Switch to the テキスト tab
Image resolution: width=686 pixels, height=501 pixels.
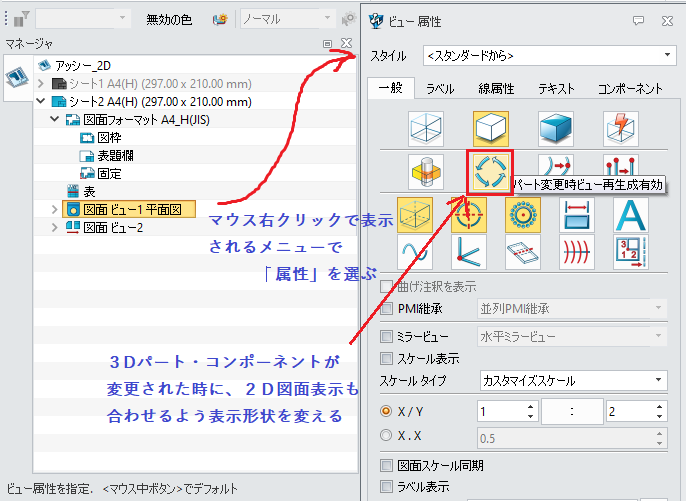556,89
